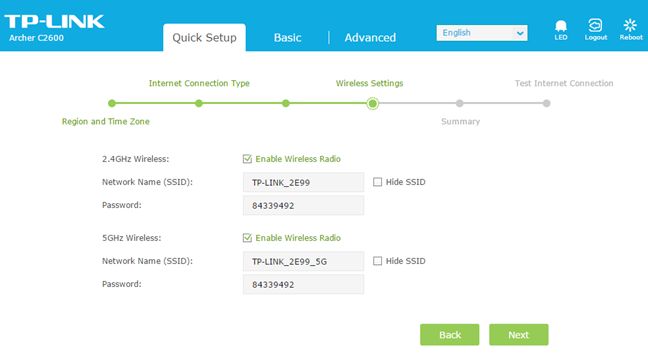Click the 2.4GHz Wireless label
Viewport: 648px width, 360px height.
tap(136, 159)
